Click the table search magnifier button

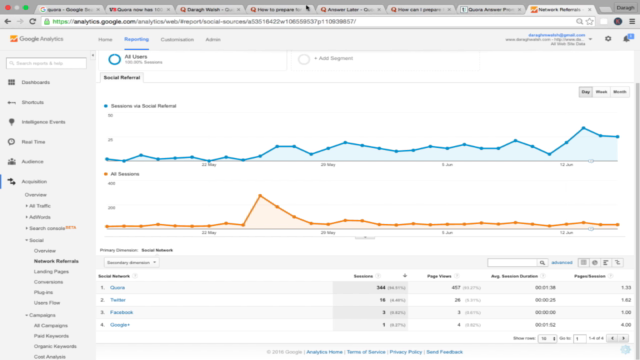pyautogui.click(x=542, y=262)
